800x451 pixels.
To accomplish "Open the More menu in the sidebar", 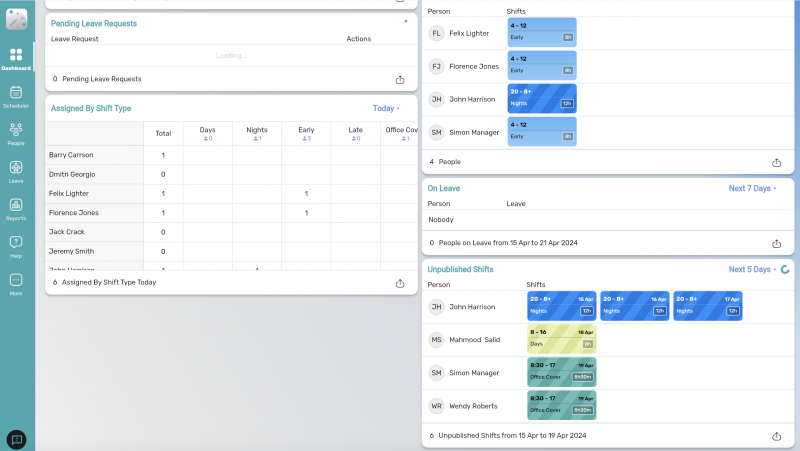I will pos(16,284).
